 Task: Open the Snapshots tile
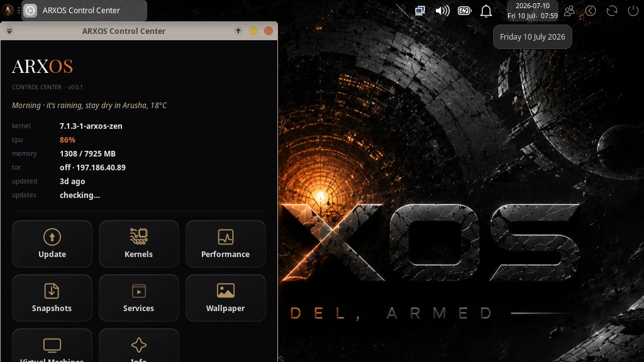[x=52, y=297]
